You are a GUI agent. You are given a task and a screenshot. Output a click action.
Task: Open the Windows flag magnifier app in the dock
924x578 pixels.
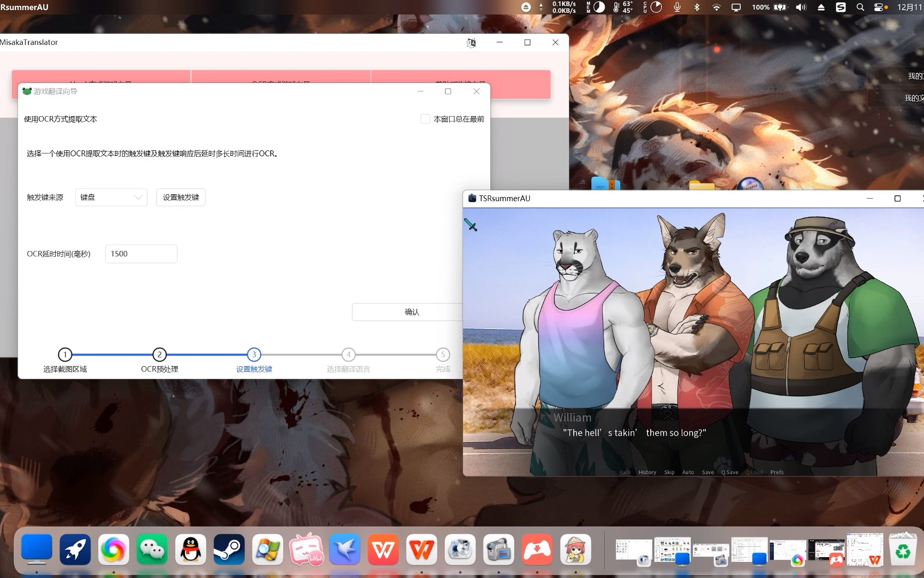tap(268, 550)
